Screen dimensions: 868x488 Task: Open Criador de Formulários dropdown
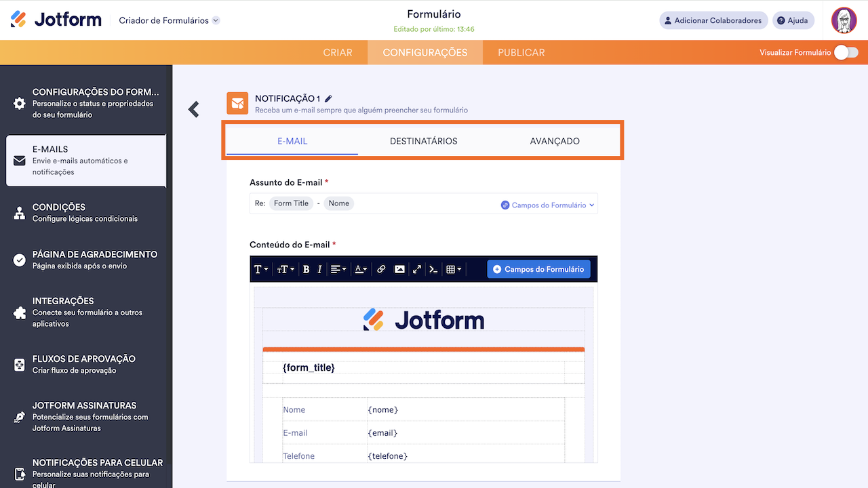(169, 20)
